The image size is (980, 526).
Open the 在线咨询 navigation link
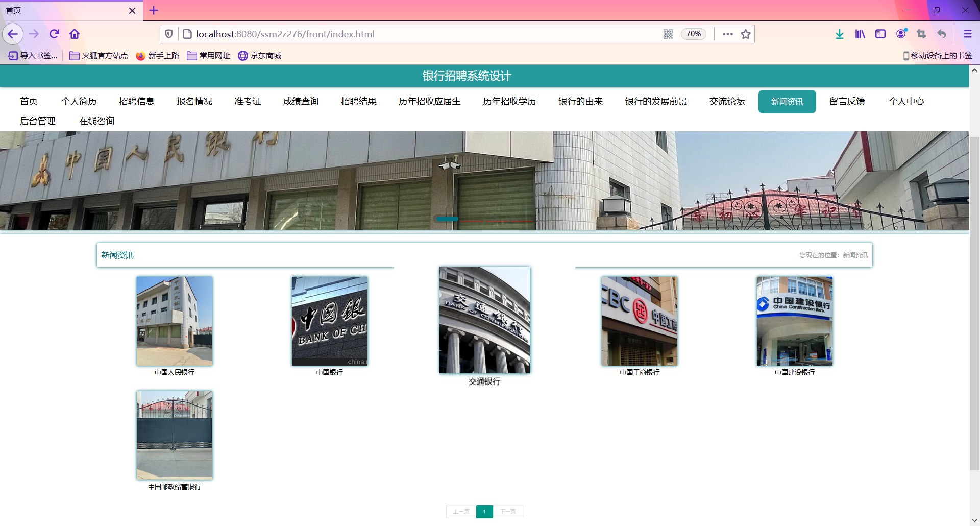point(97,121)
